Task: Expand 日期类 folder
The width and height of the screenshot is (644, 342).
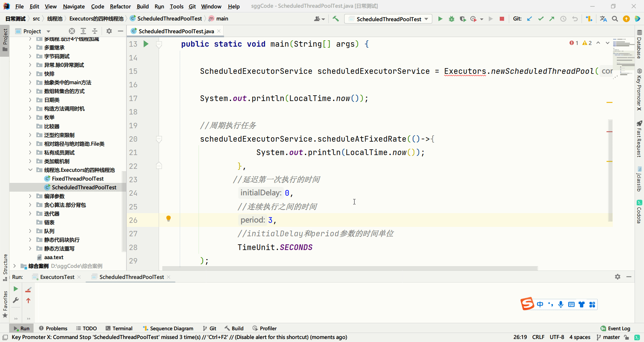Action: coord(30,100)
